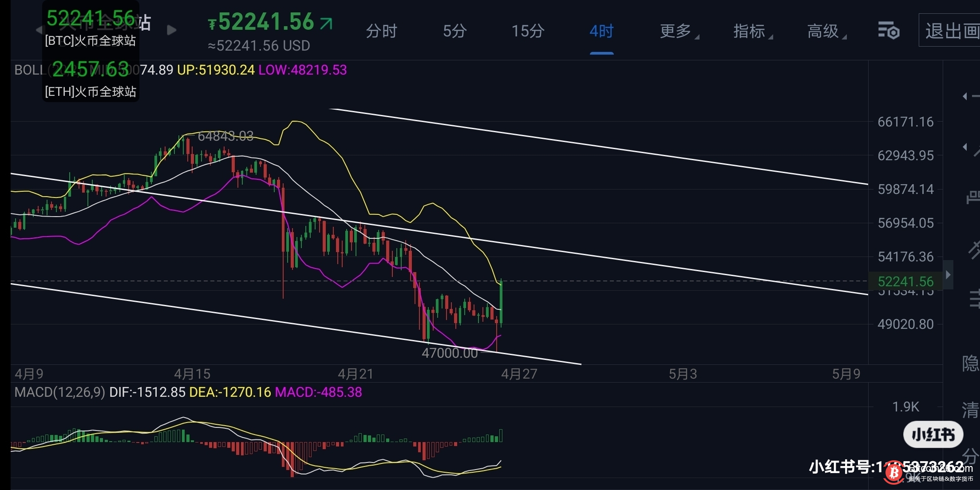Click the 52241.56 current price axis marker
980x490 pixels.
(905, 281)
